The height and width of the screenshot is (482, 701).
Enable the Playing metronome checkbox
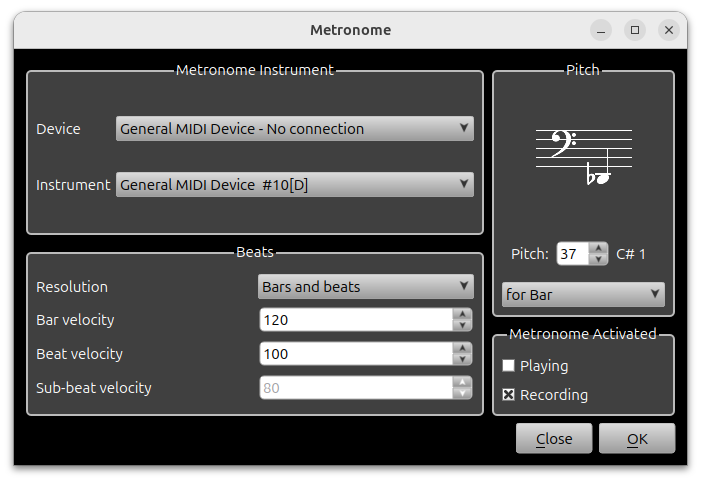pyautogui.click(x=509, y=366)
